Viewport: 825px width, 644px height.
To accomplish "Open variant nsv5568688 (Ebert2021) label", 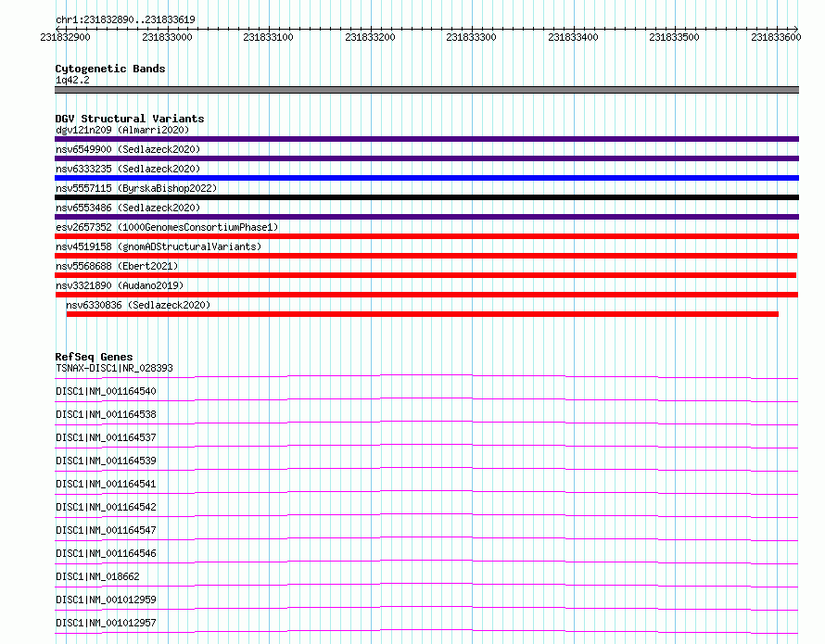I will pyautogui.click(x=117, y=266).
